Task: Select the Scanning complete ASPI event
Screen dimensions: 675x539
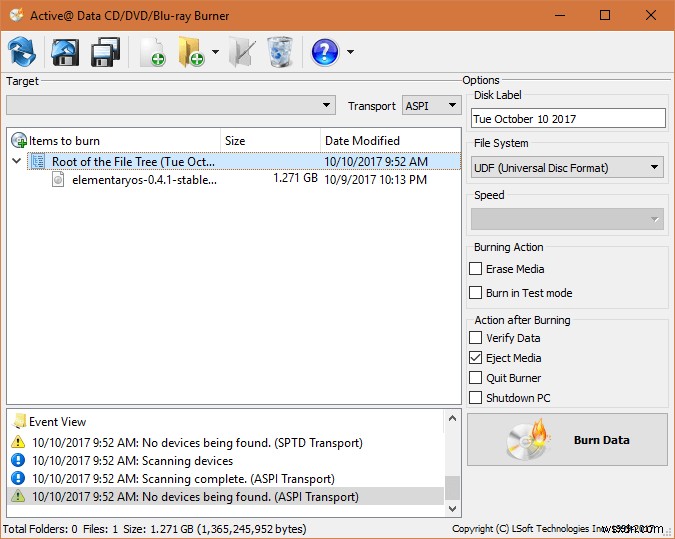Action: [225, 479]
